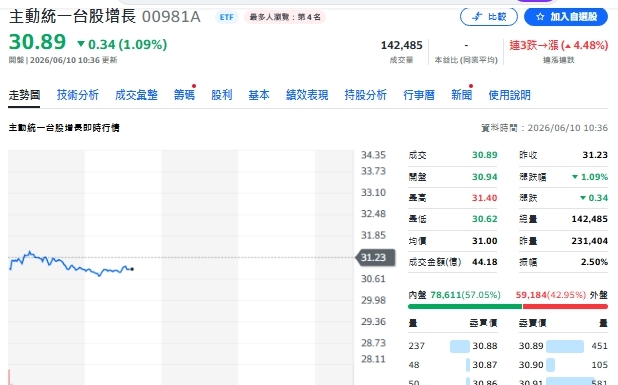Click the 最多人瀏覽 第4名 badge
Screen dimensions: 618x385
[285, 17]
